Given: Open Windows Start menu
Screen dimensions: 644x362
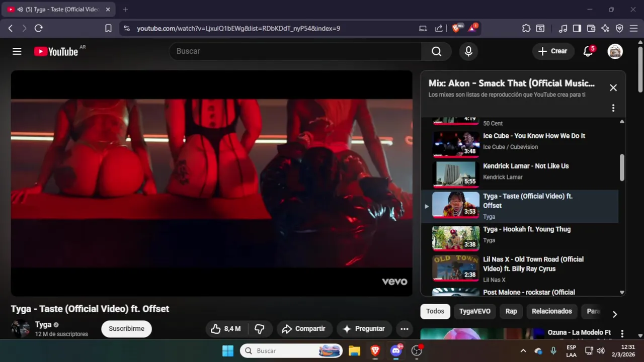Looking at the screenshot, I should click(228, 350).
